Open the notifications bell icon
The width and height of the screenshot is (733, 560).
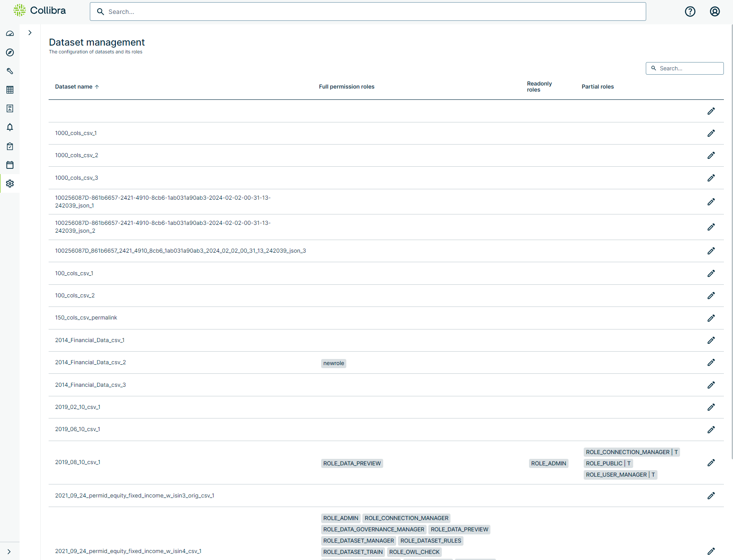tap(10, 127)
